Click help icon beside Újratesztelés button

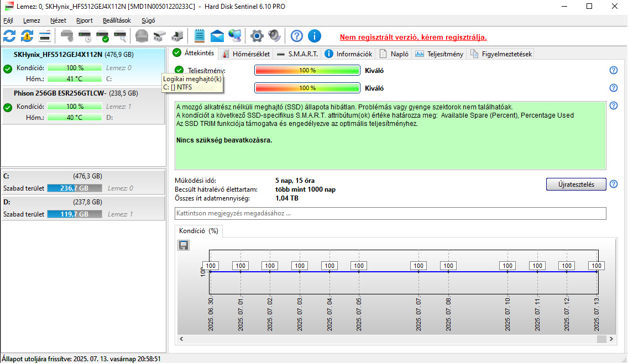pyautogui.click(x=613, y=184)
